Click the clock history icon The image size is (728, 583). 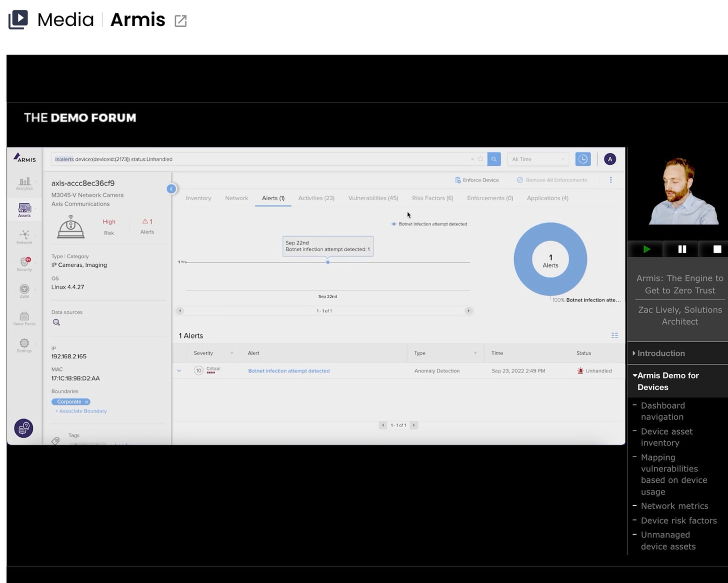583,159
